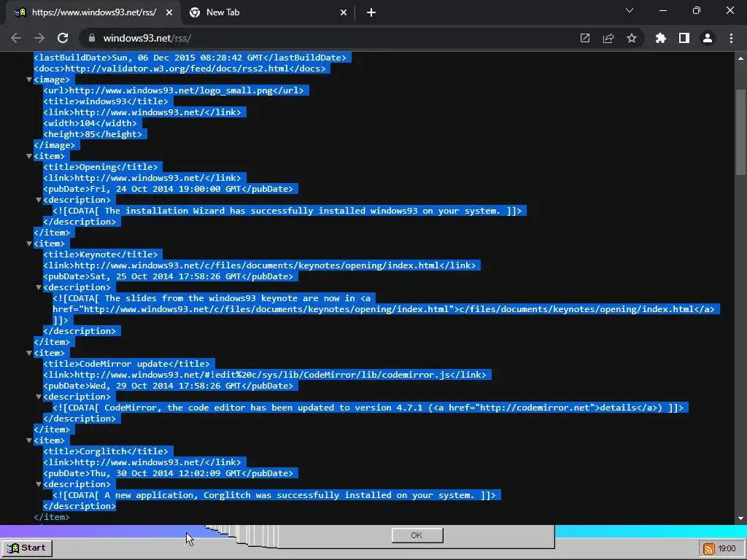Viewport: 747px width, 560px height.
Task: Collapse the Opening item's description node
Action: coord(39,200)
